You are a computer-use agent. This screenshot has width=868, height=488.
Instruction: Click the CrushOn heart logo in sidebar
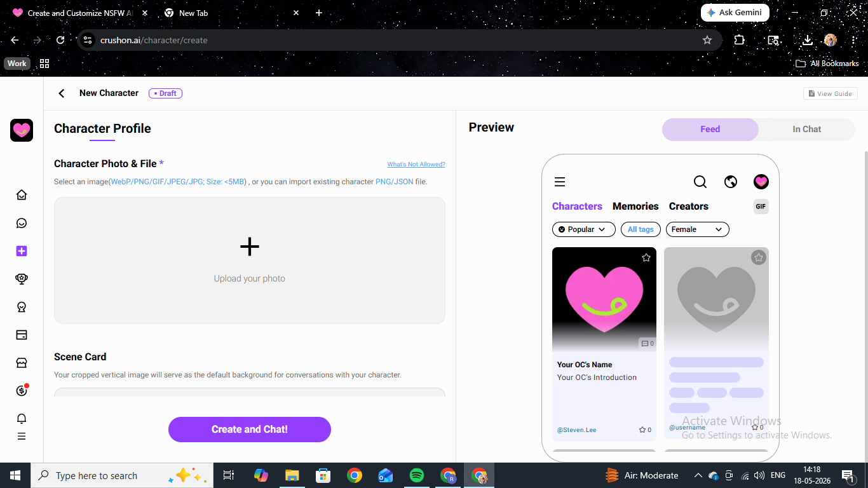coord(22,130)
